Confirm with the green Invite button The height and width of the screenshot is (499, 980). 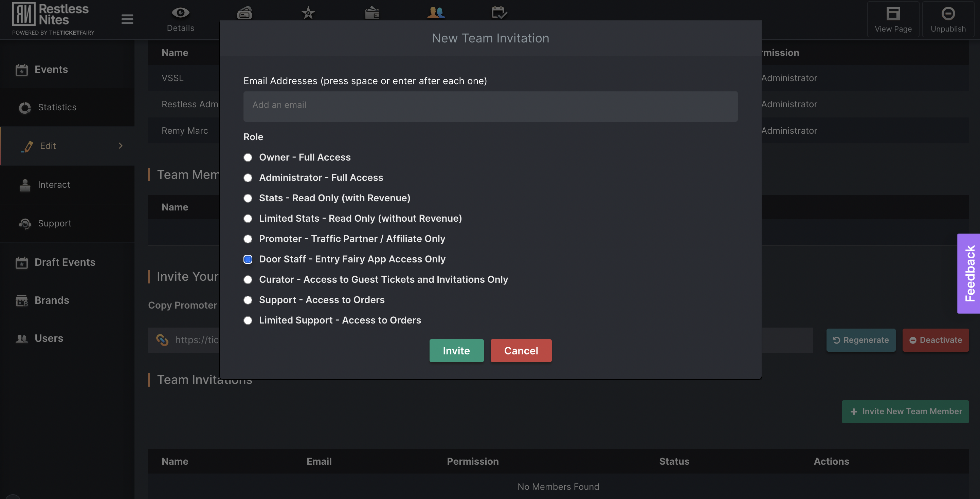[456, 351]
